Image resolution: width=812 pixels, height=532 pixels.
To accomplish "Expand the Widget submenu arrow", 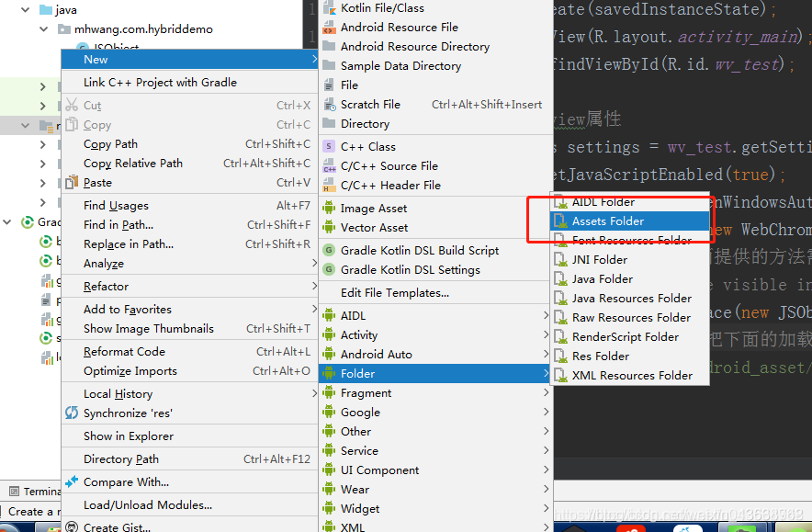I will [x=546, y=508].
